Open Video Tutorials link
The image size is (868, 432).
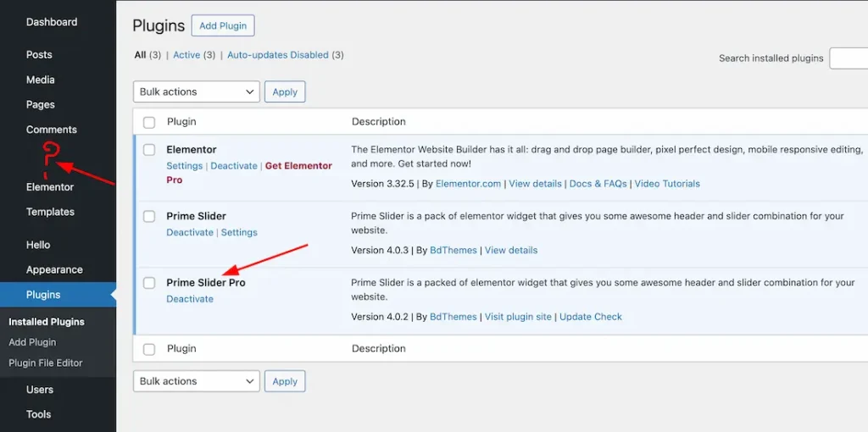(x=667, y=184)
